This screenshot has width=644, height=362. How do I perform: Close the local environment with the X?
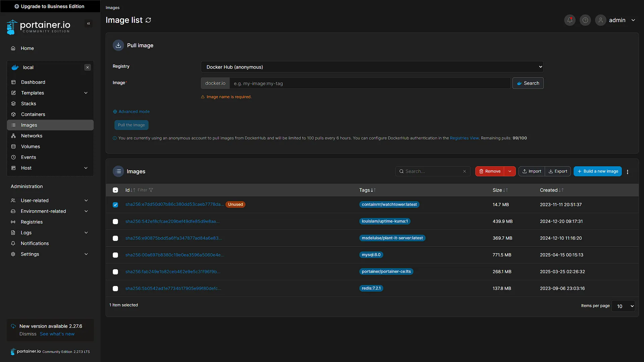pyautogui.click(x=88, y=67)
